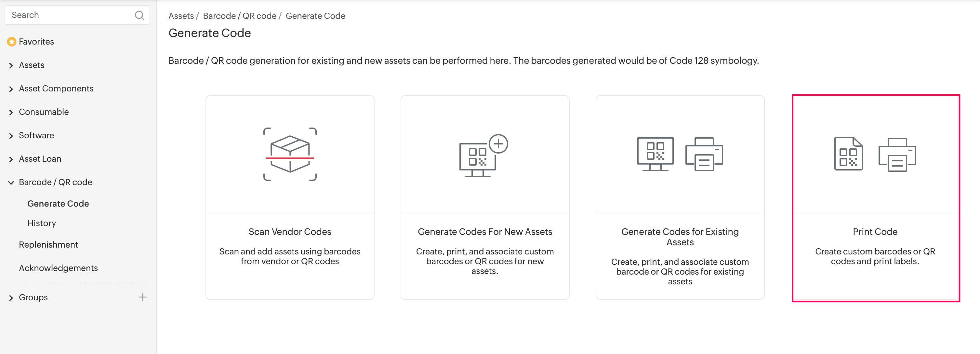Image resolution: width=980 pixels, height=354 pixels.
Task: Click the search magnifier icon
Action: click(139, 15)
